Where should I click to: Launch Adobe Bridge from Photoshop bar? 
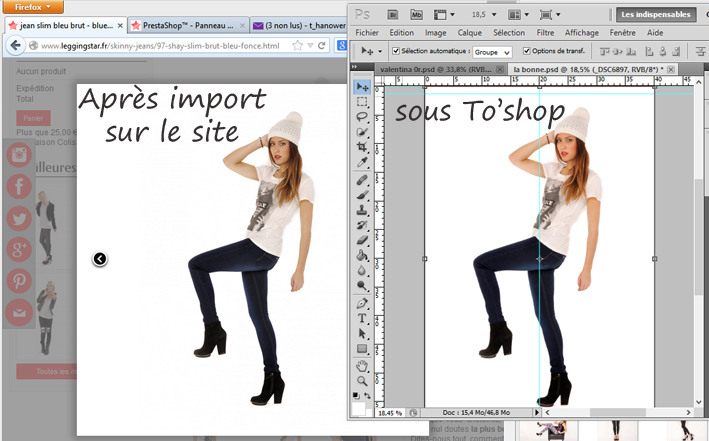pos(393,14)
